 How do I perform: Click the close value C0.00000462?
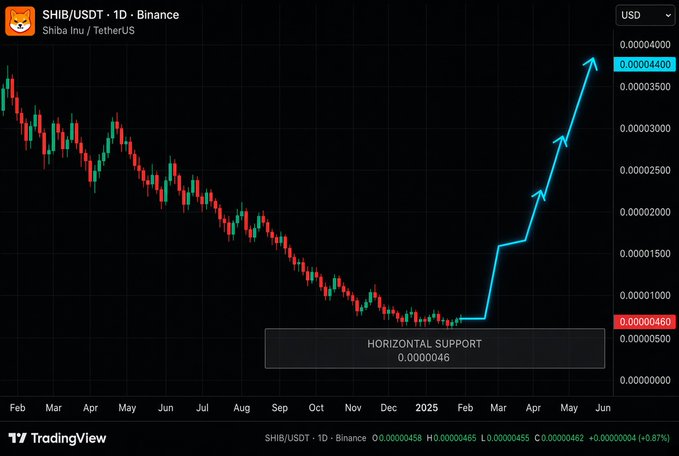[559, 438]
